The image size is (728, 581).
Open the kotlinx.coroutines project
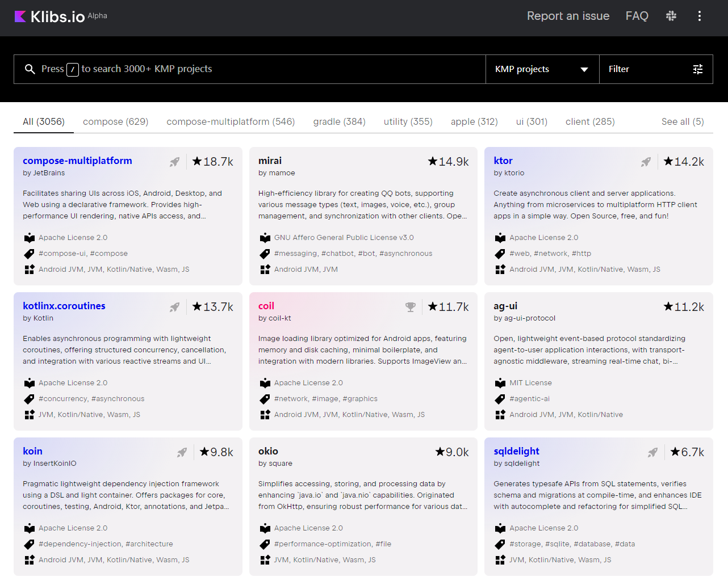point(64,306)
